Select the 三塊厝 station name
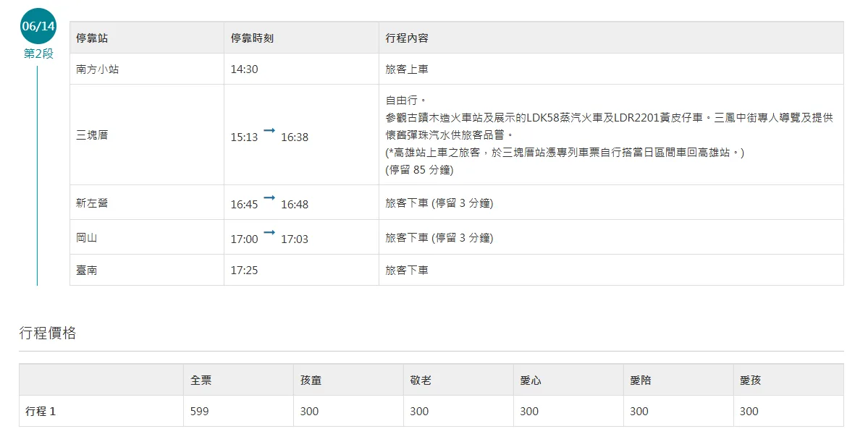Screen dimensions: 868x434 pos(92,135)
